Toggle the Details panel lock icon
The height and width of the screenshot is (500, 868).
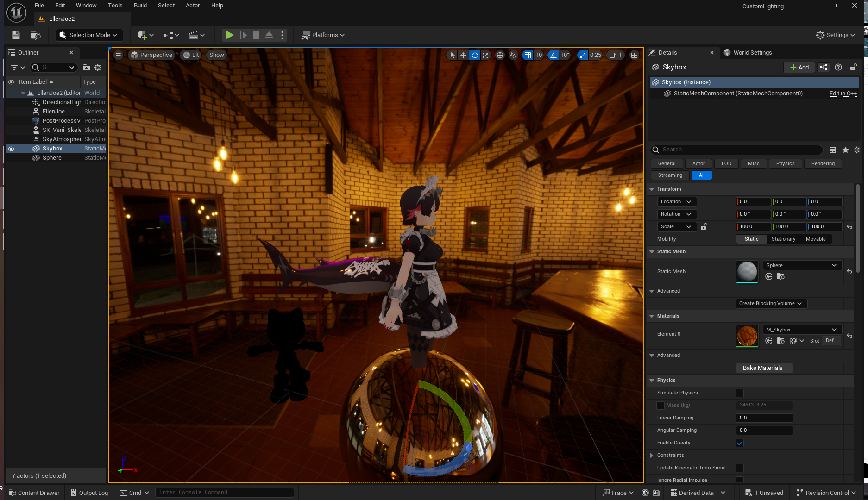853,67
